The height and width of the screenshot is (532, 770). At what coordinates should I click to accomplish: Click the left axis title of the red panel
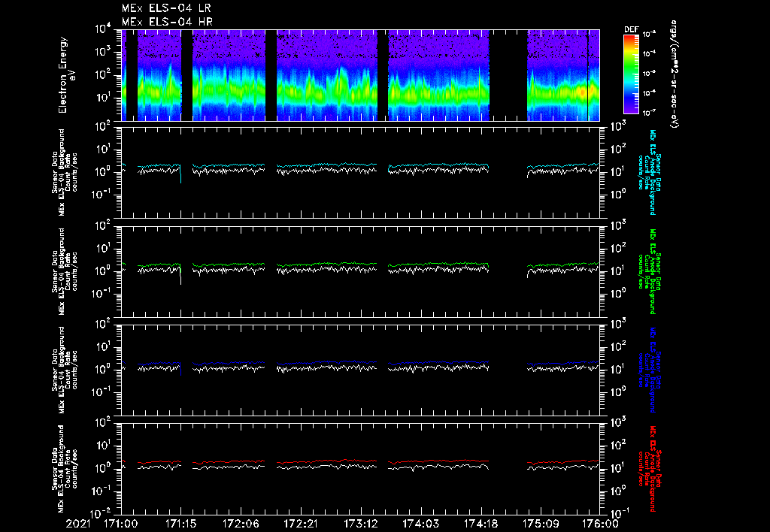click(x=65, y=469)
